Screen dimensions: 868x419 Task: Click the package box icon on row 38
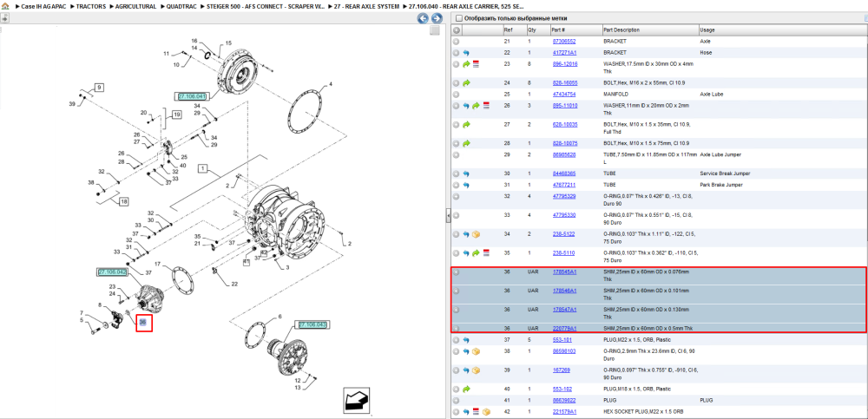[x=476, y=351]
